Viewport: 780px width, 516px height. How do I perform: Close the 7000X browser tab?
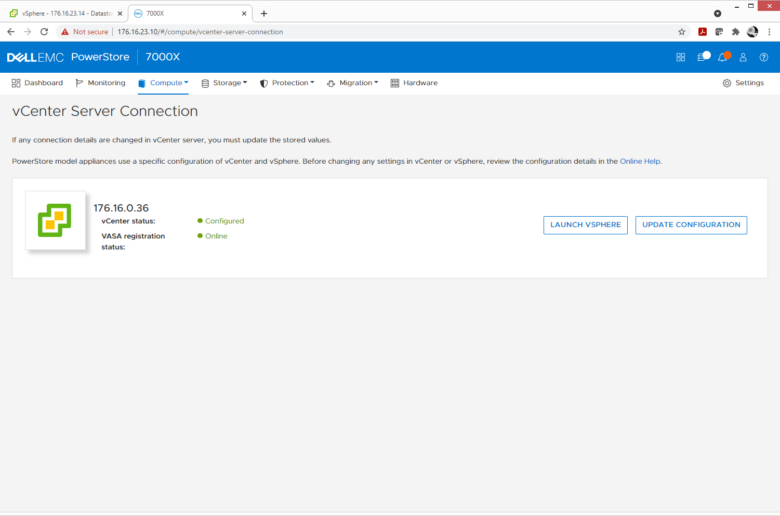pos(244,13)
